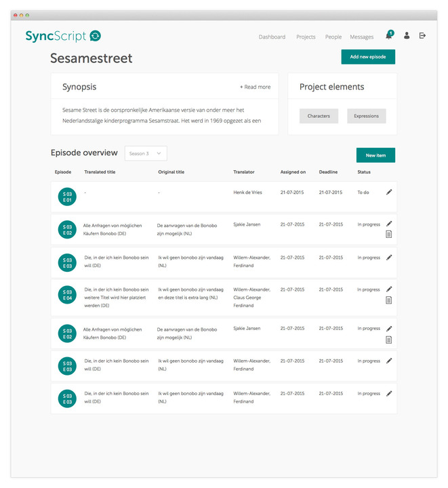
Task: Click the Translator column header
Action: tap(244, 171)
